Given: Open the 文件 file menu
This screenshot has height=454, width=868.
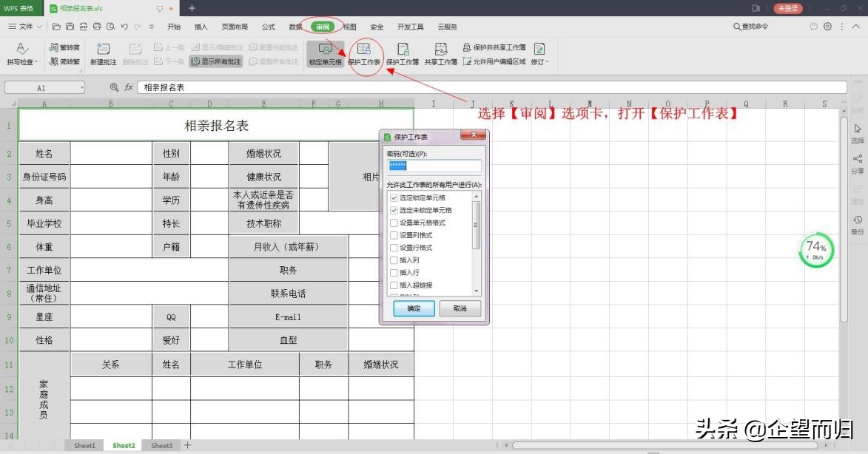Looking at the screenshot, I should coord(25,27).
